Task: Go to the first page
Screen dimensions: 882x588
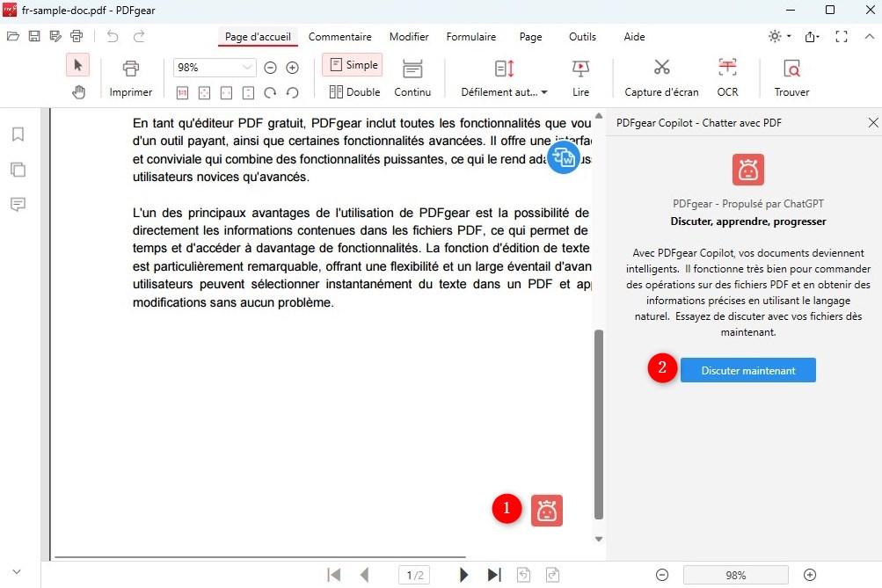Action: pos(334,575)
